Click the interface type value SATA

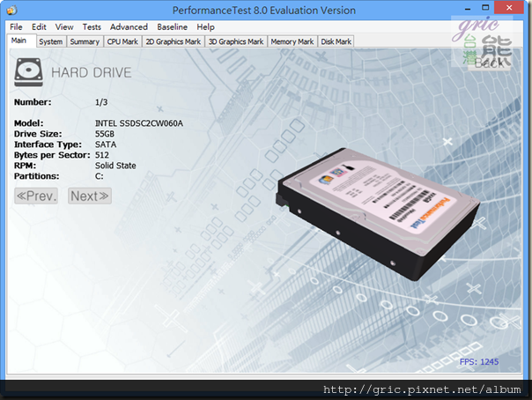pos(106,144)
